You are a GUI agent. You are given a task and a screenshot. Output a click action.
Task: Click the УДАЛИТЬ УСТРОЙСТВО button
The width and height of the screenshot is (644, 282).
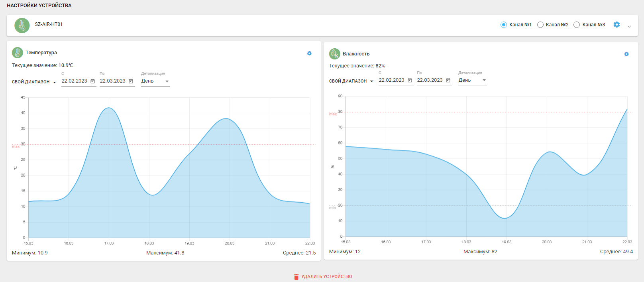(x=323, y=276)
